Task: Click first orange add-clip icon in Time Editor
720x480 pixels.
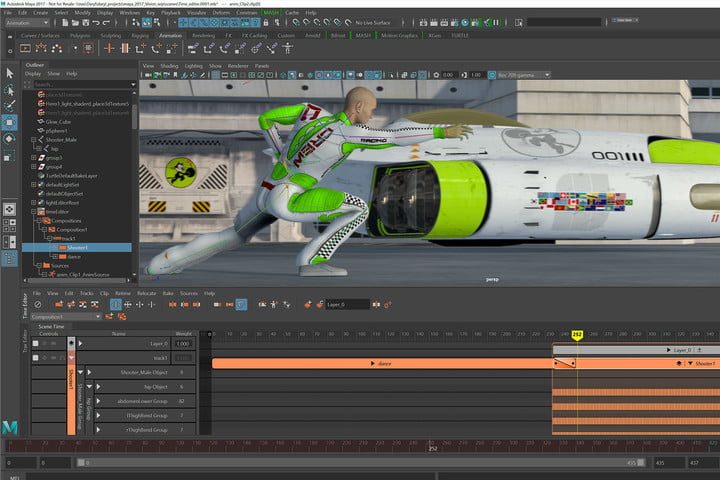Action: [x=59, y=305]
